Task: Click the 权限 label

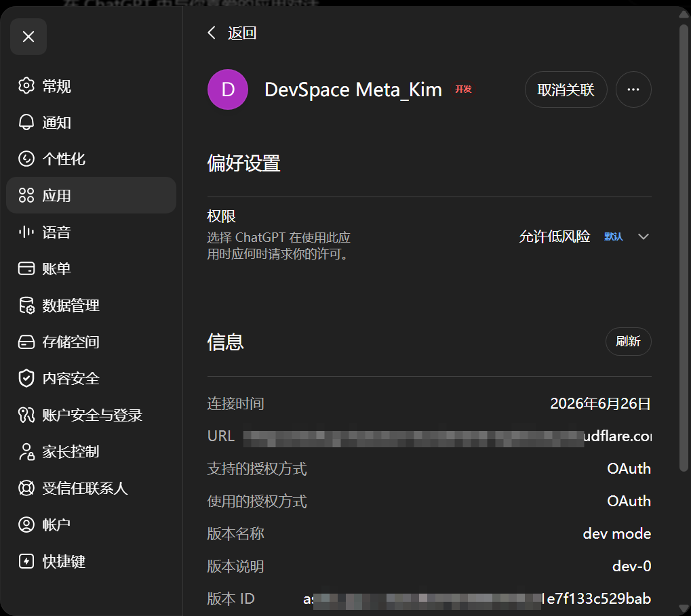Action: (222, 216)
